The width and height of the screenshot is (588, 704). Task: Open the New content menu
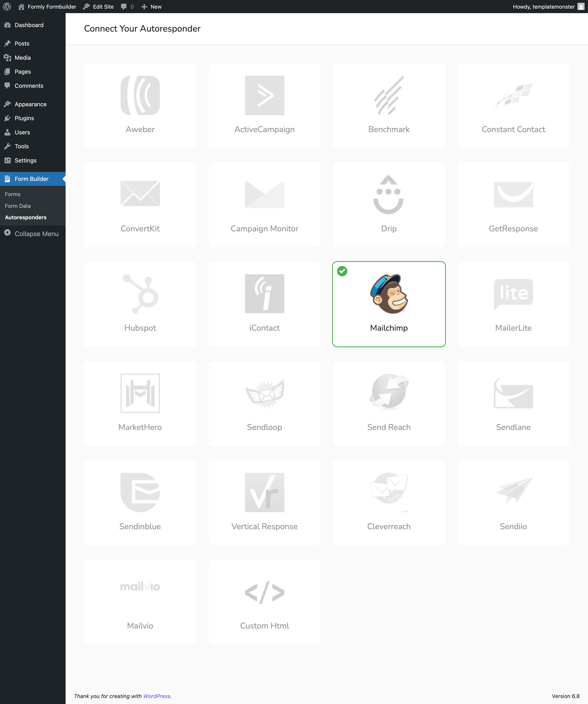tap(152, 6)
